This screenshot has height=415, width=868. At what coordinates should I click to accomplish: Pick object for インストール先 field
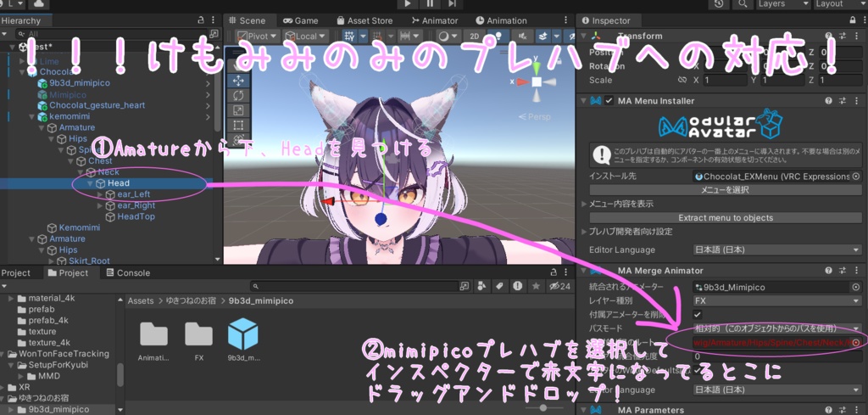click(x=856, y=177)
